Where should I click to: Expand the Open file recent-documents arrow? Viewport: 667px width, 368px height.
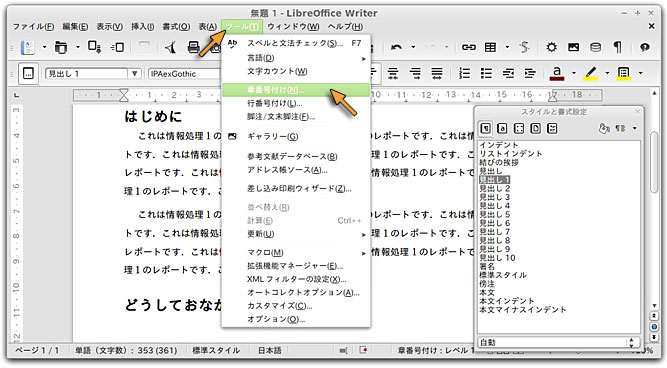[x=78, y=47]
